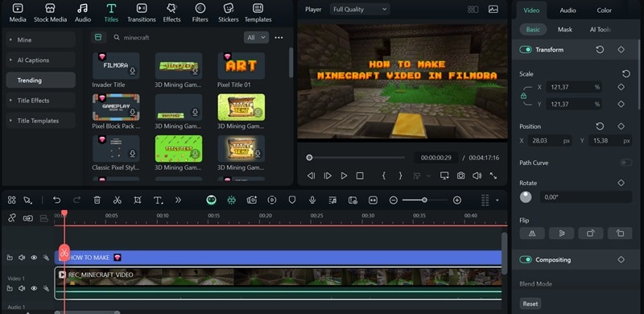Adjust player volume with speaker icon
This screenshot has width=644, height=314.
(x=477, y=176)
